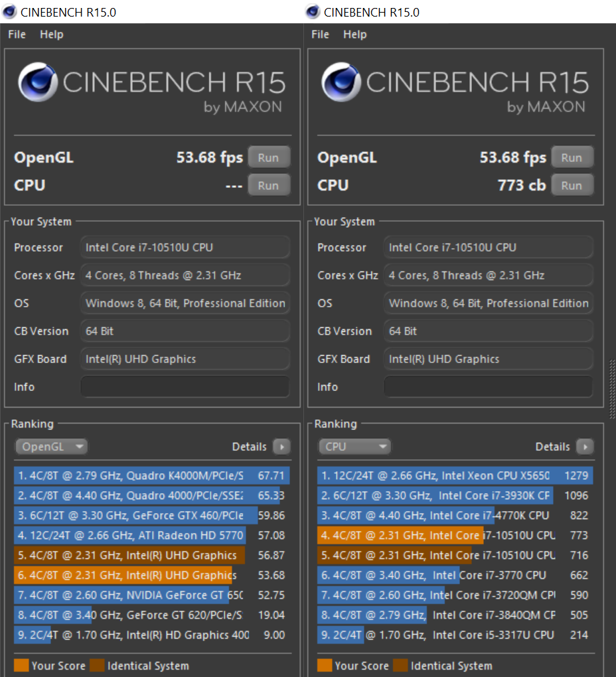The height and width of the screenshot is (677, 616).
Task: Click Processor field in left window
Action: 185,248
